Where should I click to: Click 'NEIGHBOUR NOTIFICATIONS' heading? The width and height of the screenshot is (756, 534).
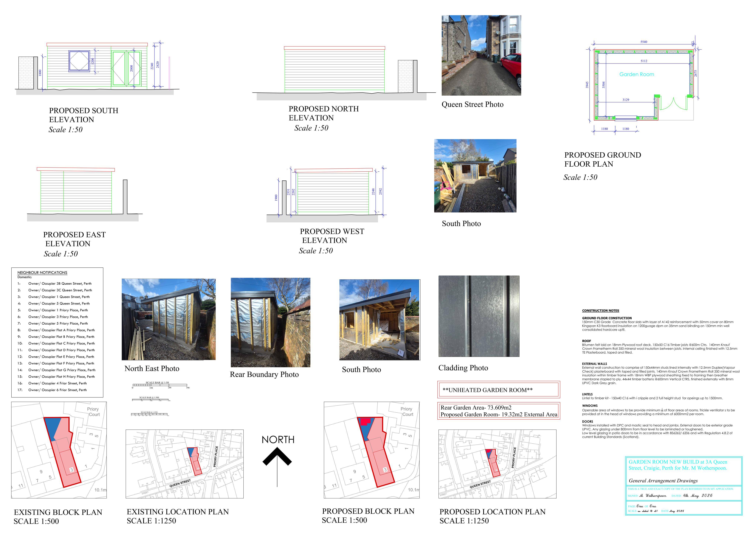[x=42, y=273]
